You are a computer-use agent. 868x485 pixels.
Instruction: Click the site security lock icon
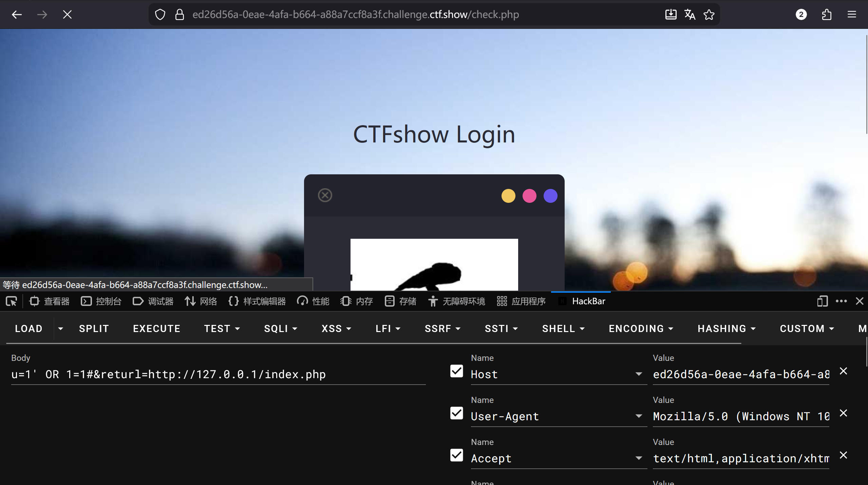pos(180,15)
